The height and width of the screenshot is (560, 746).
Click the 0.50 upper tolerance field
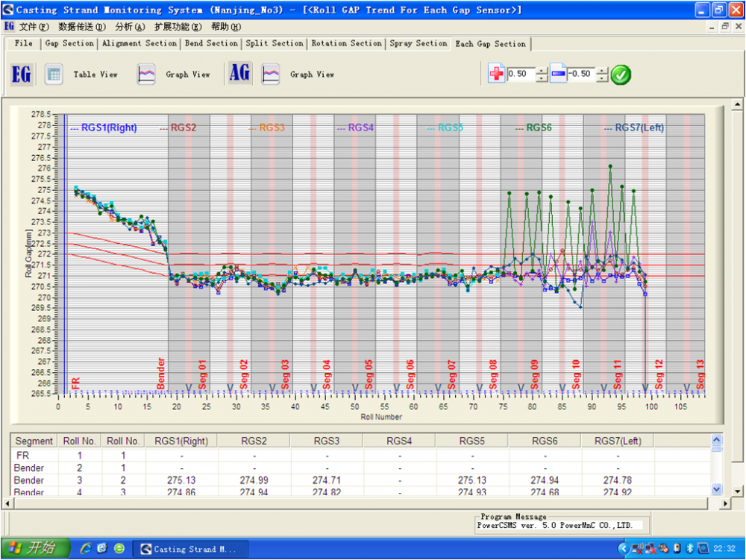coord(521,74)
